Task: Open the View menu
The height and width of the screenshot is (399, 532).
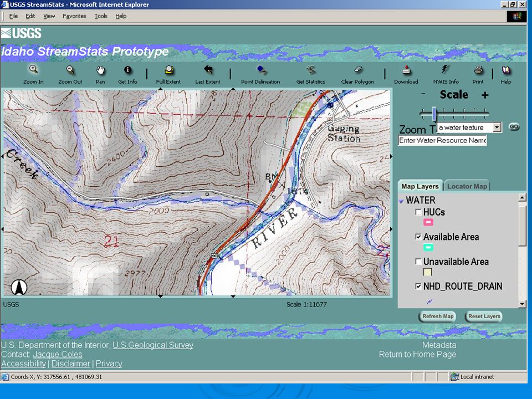Action: pos(49,16)
